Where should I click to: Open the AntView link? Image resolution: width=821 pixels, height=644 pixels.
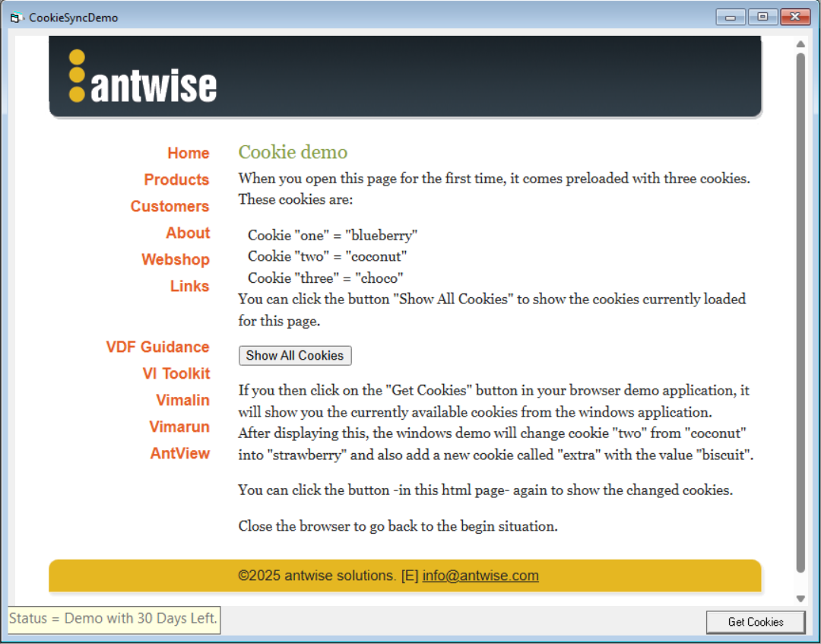179,453
